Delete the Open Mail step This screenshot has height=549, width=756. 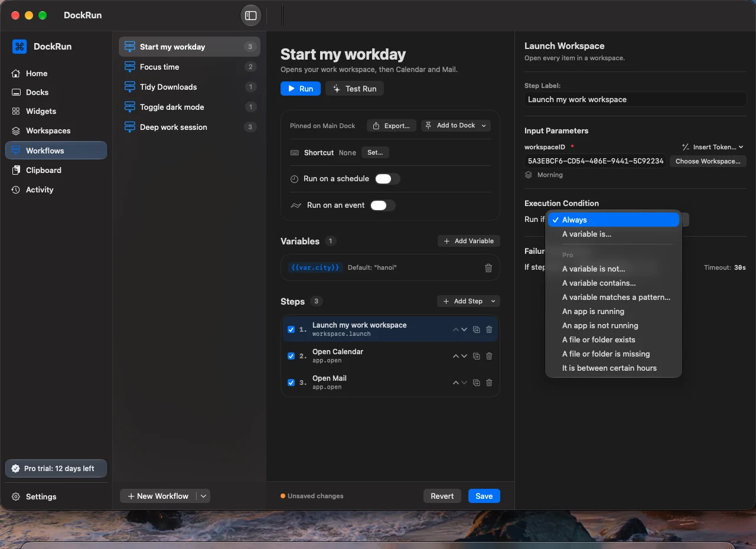click(x=489, y=383)
